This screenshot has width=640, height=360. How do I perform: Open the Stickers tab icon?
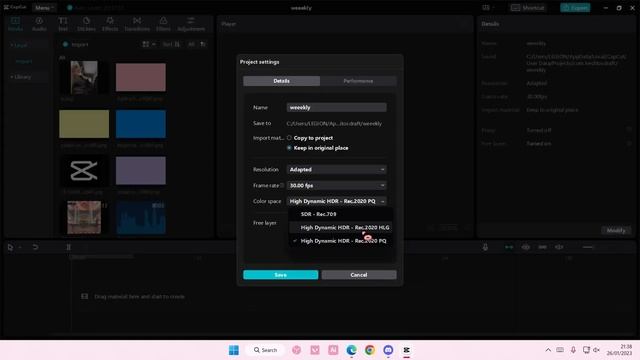point(86,24)
